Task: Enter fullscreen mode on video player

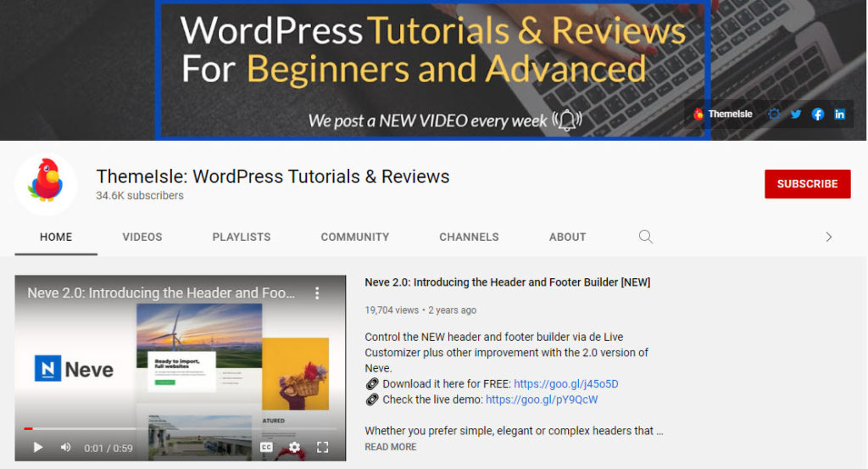Action: 323,447
